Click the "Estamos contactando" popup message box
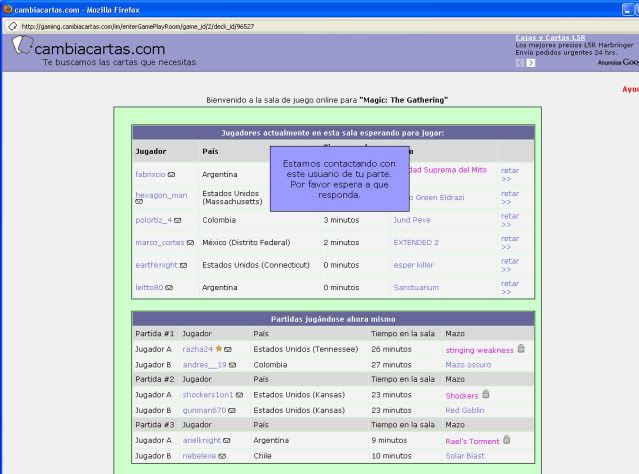The width and height of the screenshot is (639, 474). 339,179
